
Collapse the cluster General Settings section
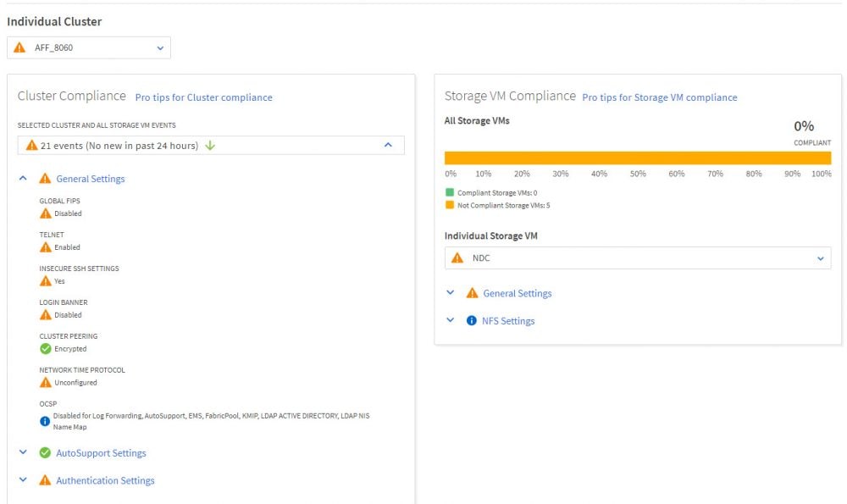point(24,179)
